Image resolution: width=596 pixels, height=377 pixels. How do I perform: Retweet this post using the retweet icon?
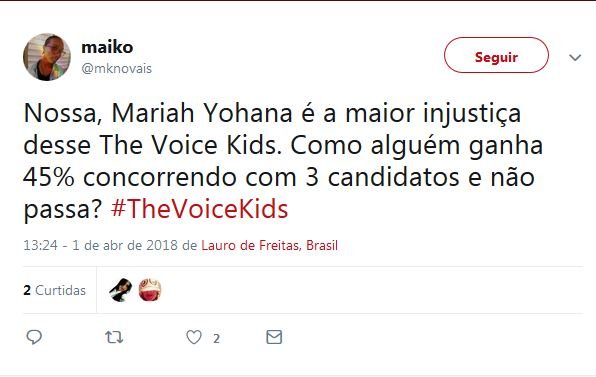tap(114, 337)
